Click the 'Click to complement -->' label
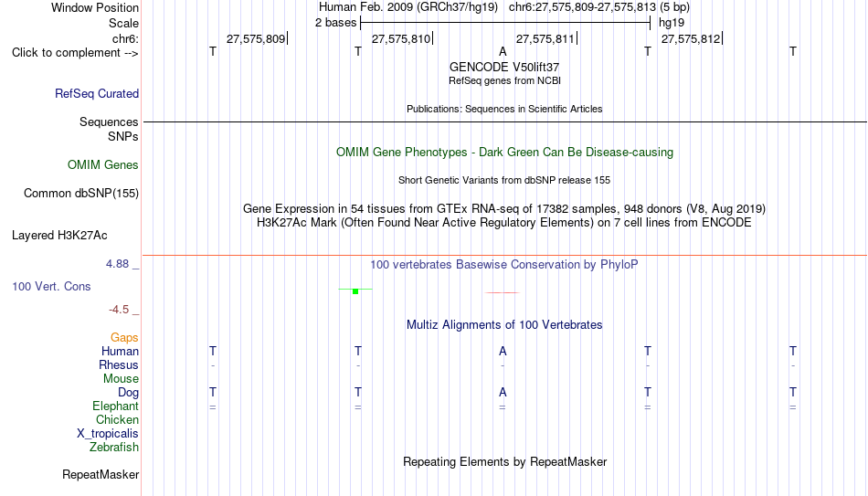868x496 pixels. (x=75, y=53)
